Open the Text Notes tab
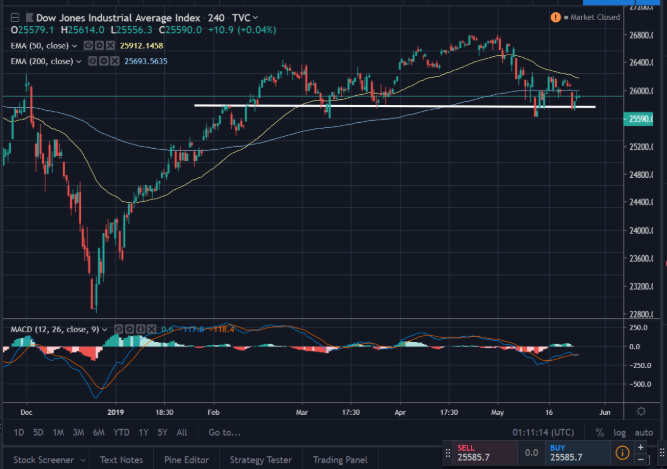 [121, 460]
